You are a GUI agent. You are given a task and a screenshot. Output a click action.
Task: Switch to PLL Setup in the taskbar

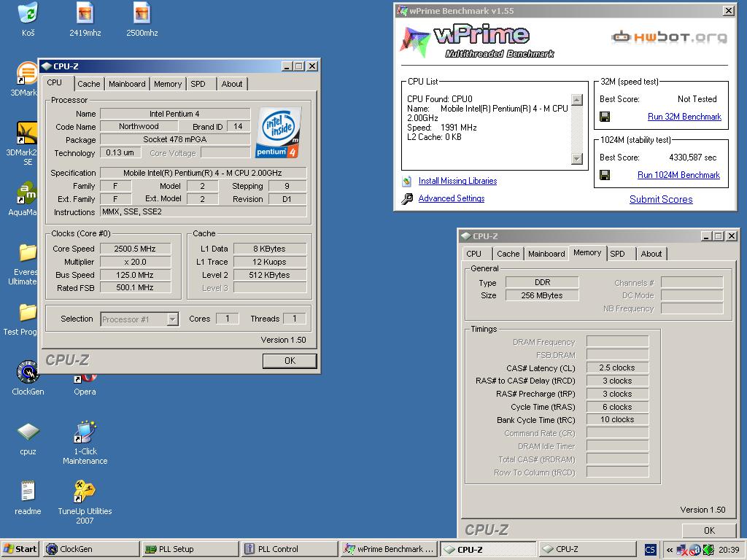[x=190, y=549]
